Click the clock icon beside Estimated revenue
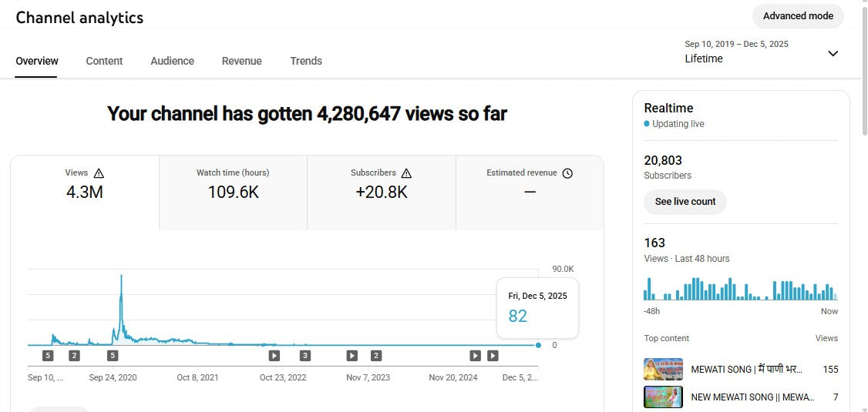The image size is (868, 412). tap(567, 173)
